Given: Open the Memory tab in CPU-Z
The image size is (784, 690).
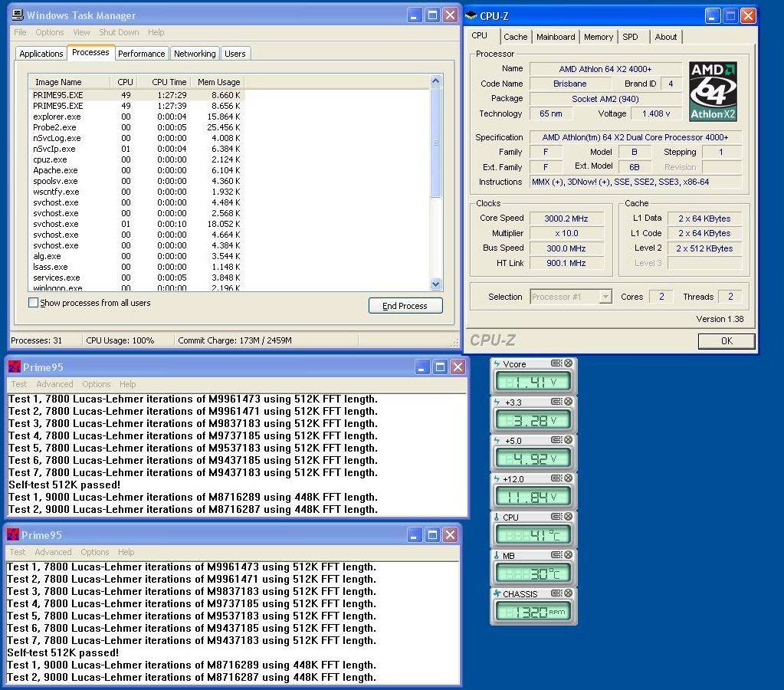Looking at the screenshot, I should coord(599,37).
